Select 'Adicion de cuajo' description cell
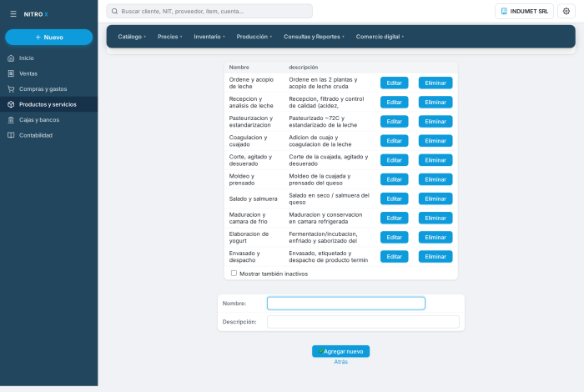The image size is (584, 392). pos(320,141)
